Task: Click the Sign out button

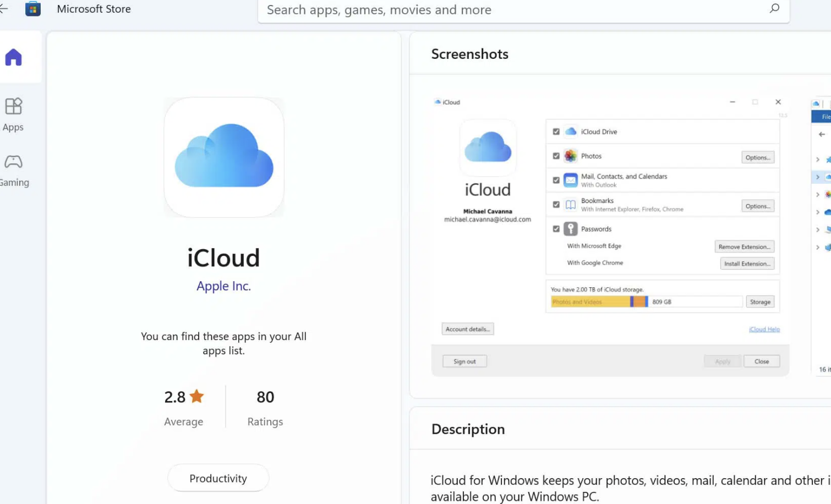Action: pos(464,361)
